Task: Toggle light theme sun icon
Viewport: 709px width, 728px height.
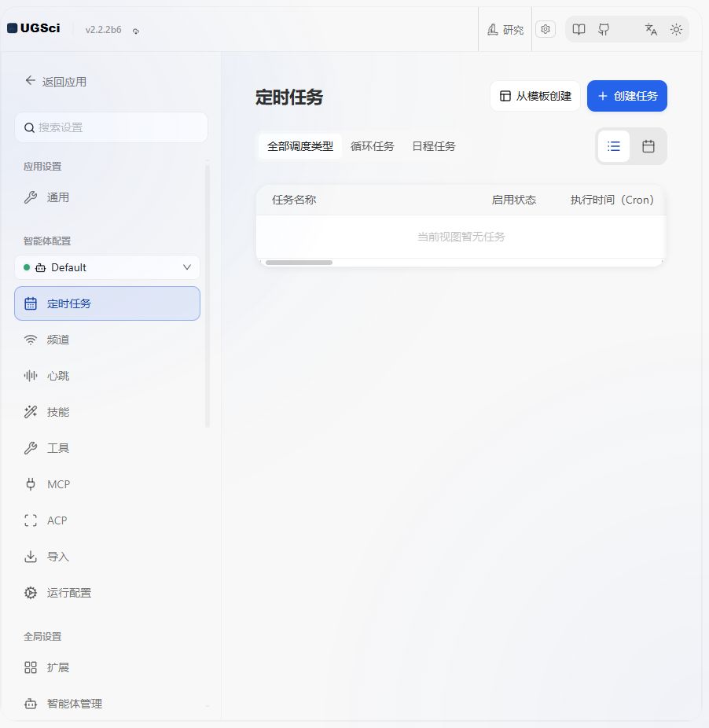Action: [676, 30]
